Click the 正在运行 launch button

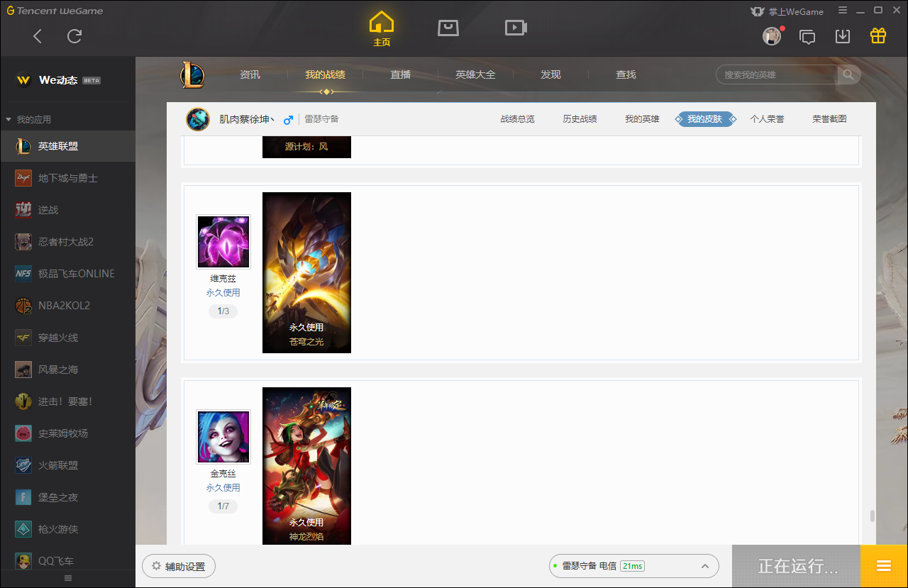click(x=796, y=566)
